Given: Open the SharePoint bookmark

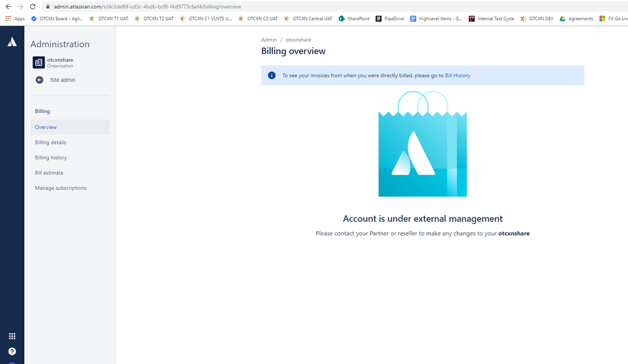Looking at the screenshot, I should click(x=354, y=18).
